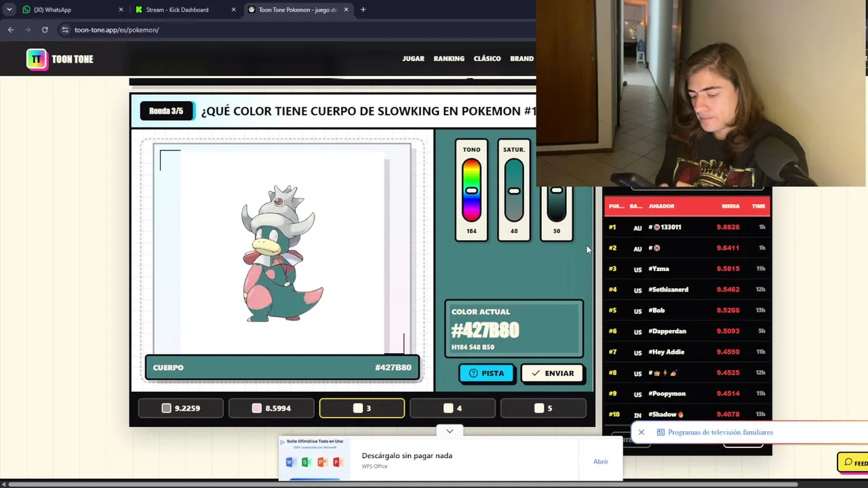Image resolution: width=868 pixels, height=488 pixels.
Task: Click the JUGADOR column header
Action: pos(661,206)
